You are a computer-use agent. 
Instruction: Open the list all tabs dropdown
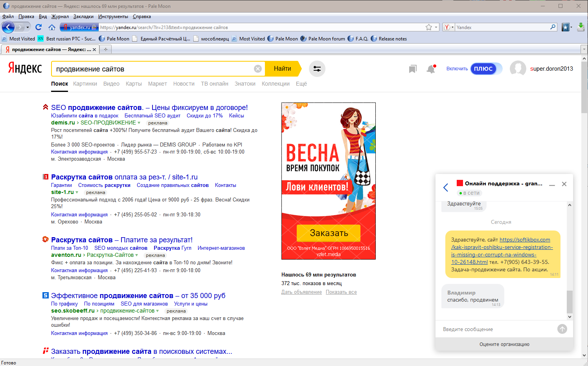point(584,49)
